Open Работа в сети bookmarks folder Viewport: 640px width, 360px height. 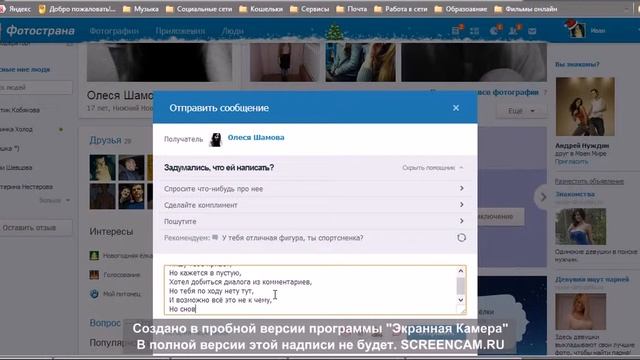pos(401,9)
